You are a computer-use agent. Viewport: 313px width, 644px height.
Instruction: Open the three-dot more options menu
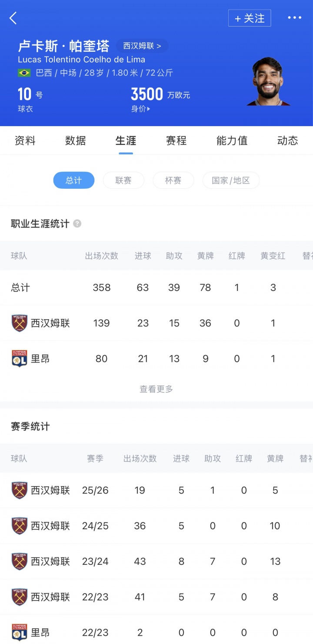coord(294,18)
